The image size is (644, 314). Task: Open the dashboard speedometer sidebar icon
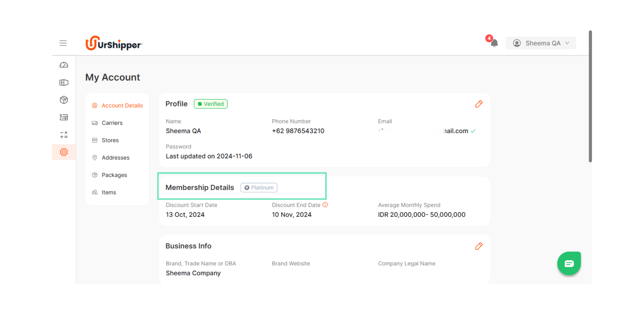[x=64, y=65]
